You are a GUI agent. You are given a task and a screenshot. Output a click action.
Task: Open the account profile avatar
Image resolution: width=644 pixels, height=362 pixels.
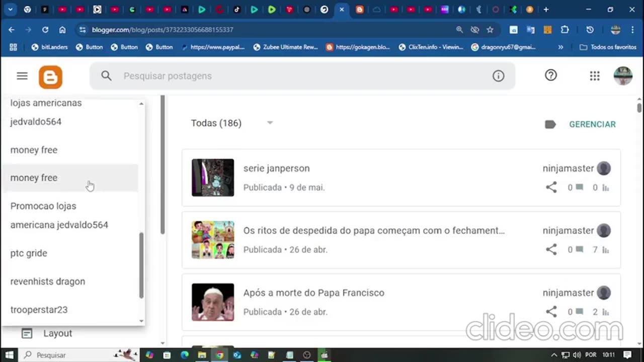pos(623,76)
